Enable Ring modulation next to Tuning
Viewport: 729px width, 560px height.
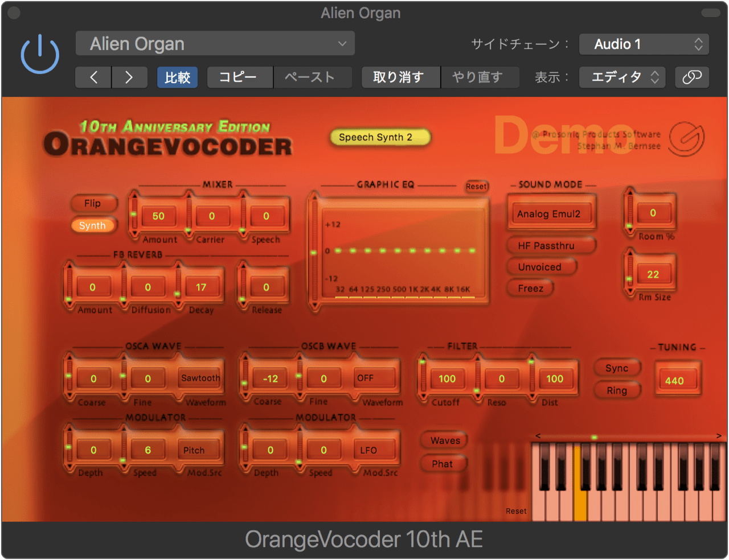click(617, 390)
